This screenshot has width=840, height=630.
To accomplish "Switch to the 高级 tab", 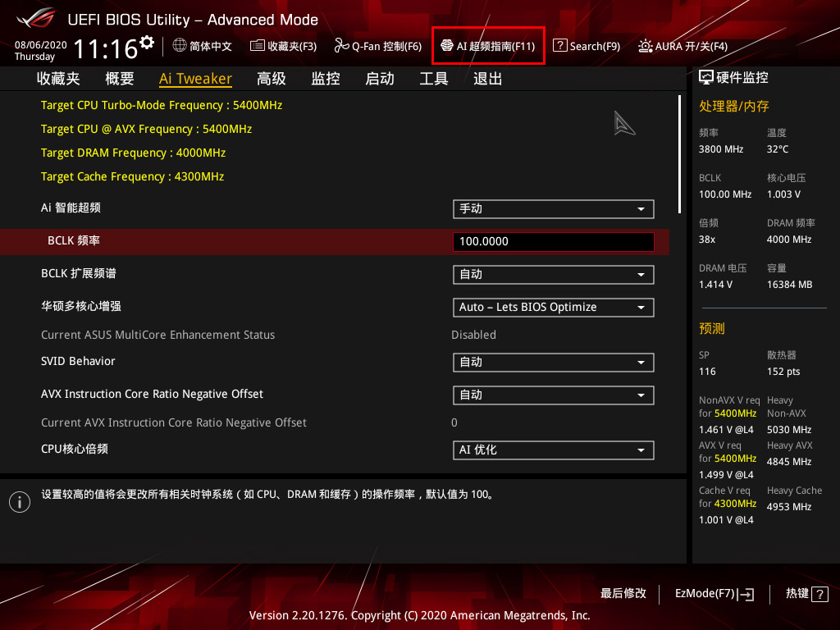I will click(x=271, y=79).
